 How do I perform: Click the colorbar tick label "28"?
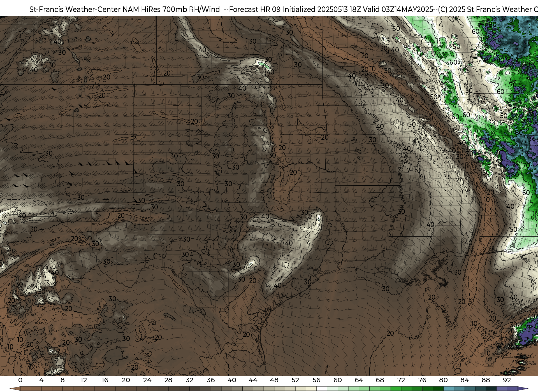pos(168,380)
